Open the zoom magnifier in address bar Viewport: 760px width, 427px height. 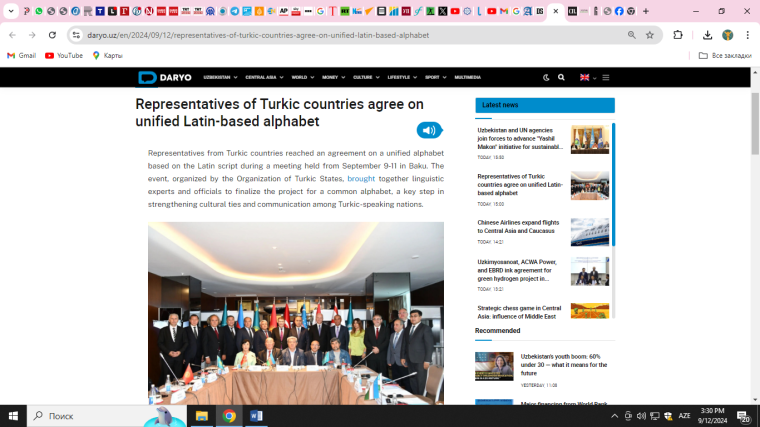tap(632, 35)
